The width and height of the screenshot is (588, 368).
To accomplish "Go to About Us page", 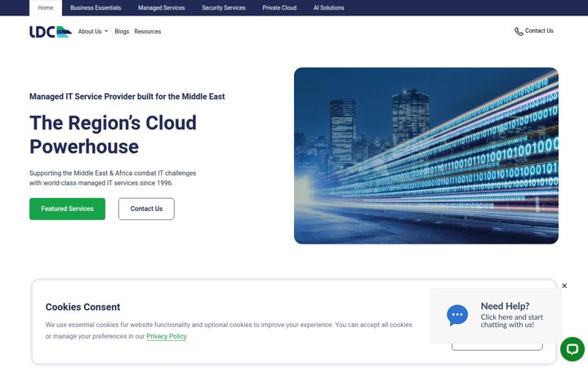I will (x=90, y=32).
